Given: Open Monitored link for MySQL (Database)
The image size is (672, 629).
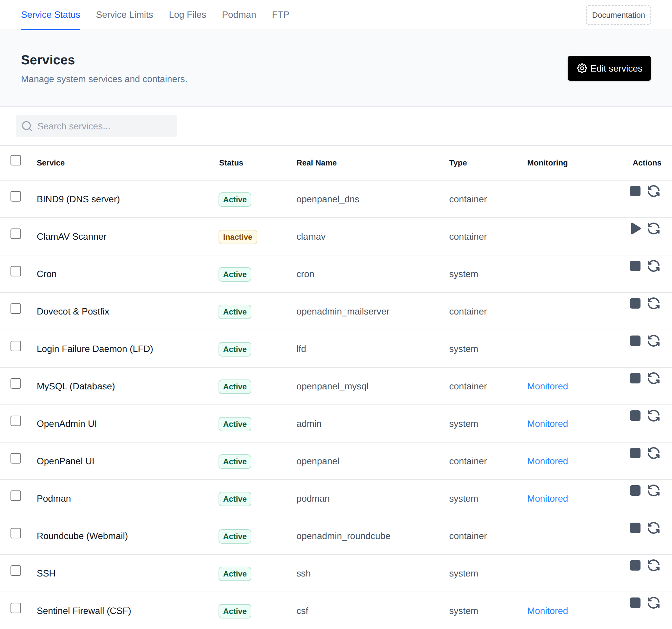Looking at the screenshot, I should click(547, 386).
